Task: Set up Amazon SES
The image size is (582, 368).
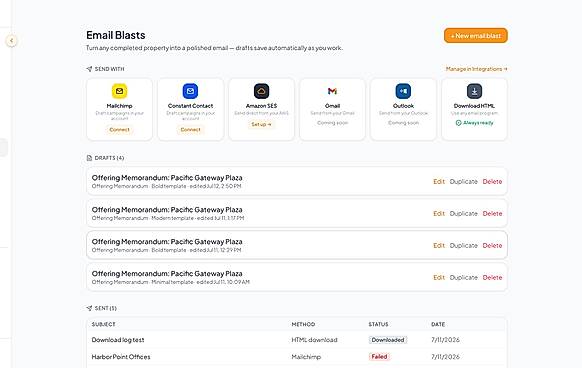Action: tap(261, 124)
